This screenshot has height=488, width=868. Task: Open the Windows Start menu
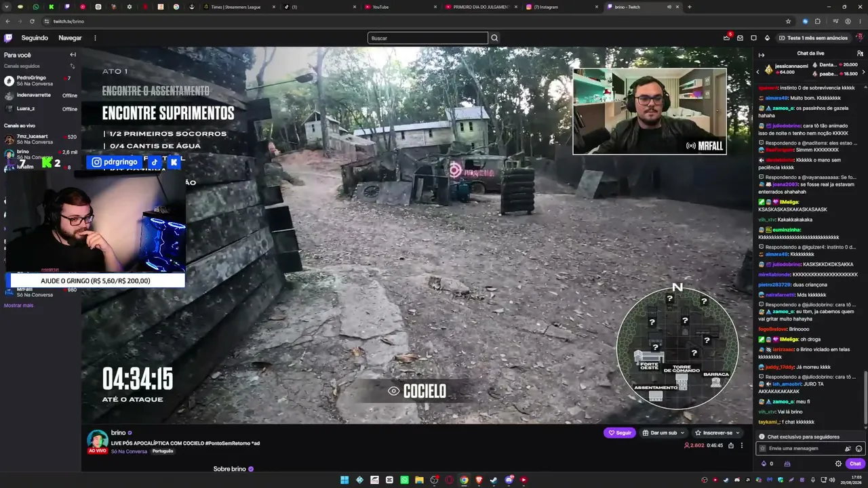(344, 480)
